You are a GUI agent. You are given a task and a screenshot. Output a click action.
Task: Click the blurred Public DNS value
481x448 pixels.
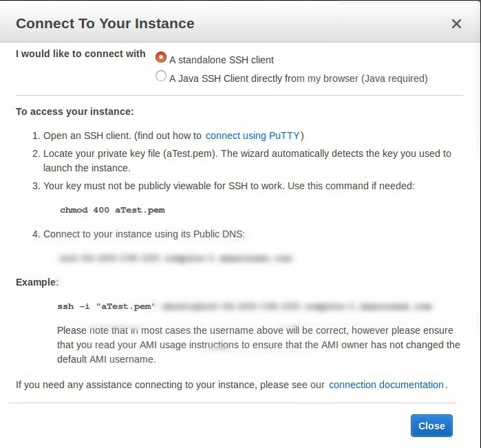click(x=175, y=258)
